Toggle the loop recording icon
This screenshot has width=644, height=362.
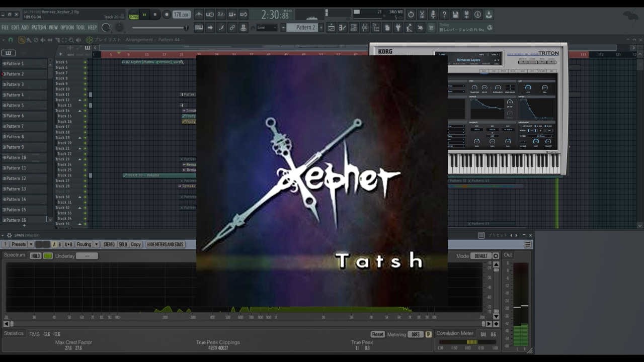(243, 15)
